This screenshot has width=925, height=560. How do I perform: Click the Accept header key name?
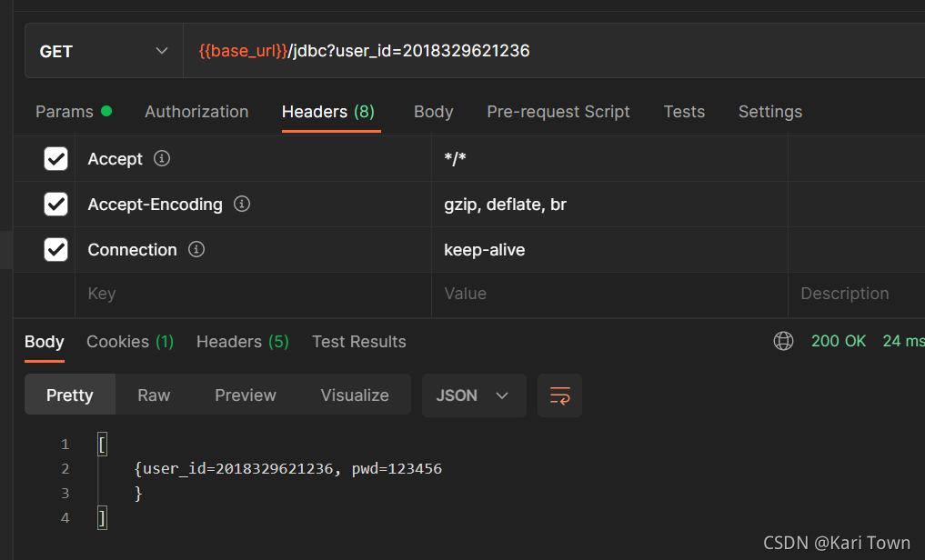[x=115, y=158]
